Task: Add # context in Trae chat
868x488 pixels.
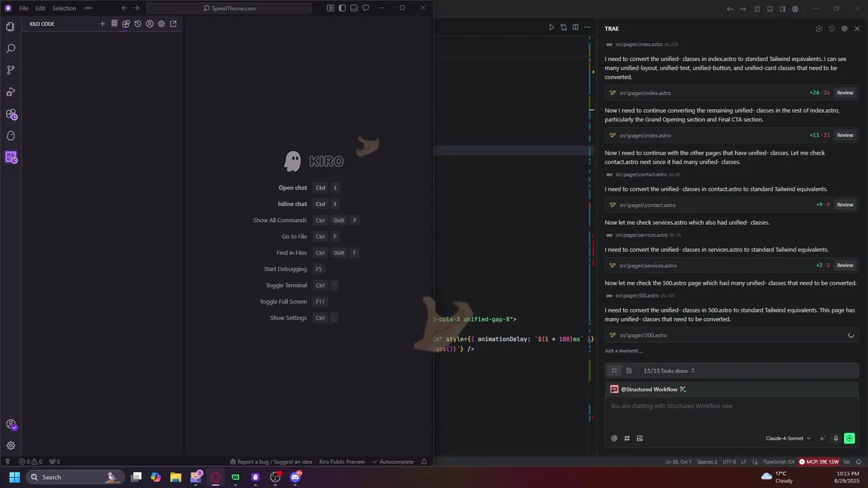Action: click(x=627, y=438)
